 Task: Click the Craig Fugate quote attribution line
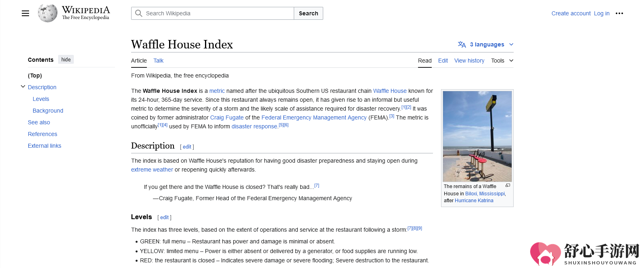point(252,198)
